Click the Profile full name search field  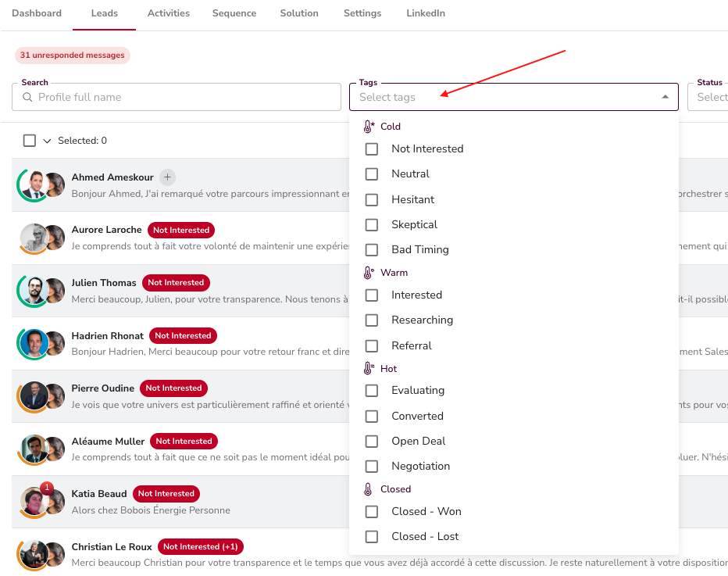point(184,97)
